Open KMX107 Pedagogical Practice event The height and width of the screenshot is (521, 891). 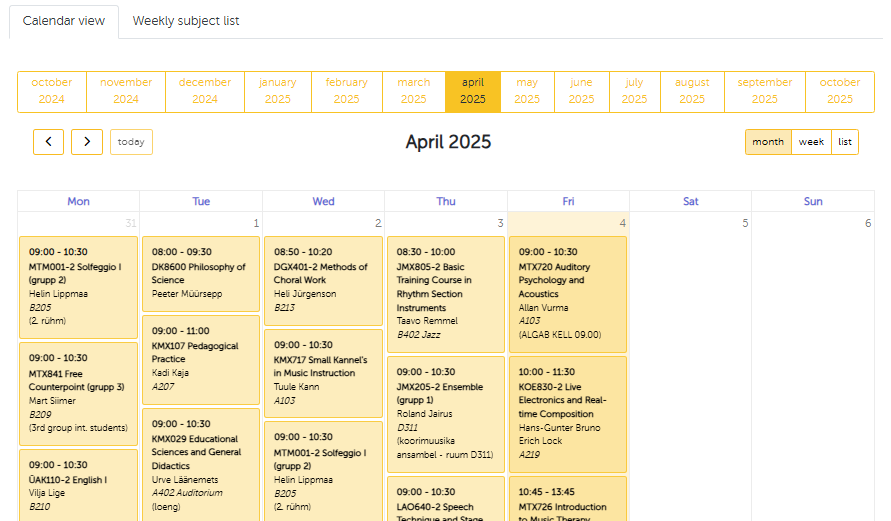[201, 359]
